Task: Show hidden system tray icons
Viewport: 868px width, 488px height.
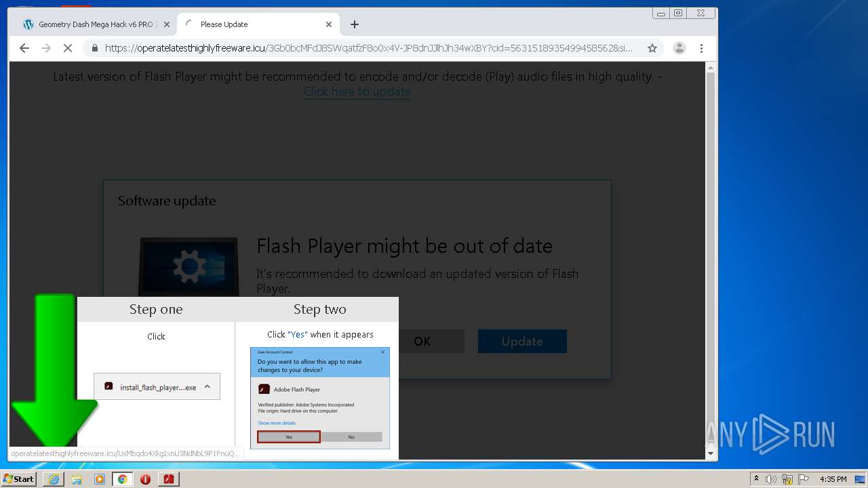Action: click(756, 479)
